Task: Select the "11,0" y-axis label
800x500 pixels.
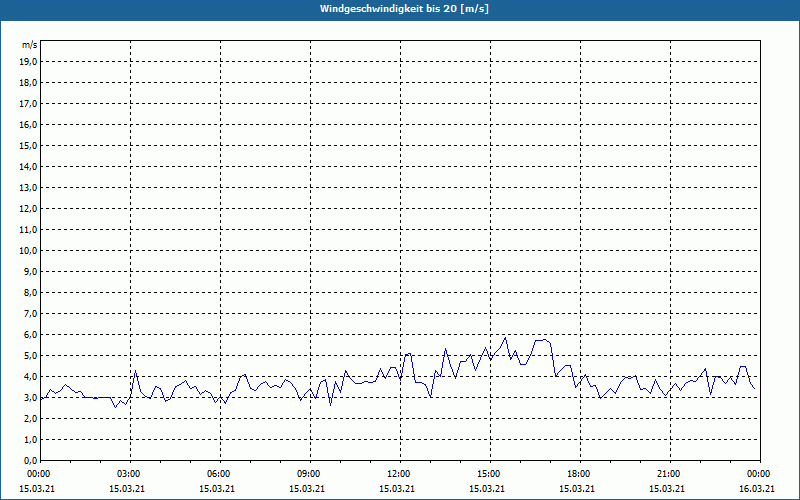Action: coord(29,230)
